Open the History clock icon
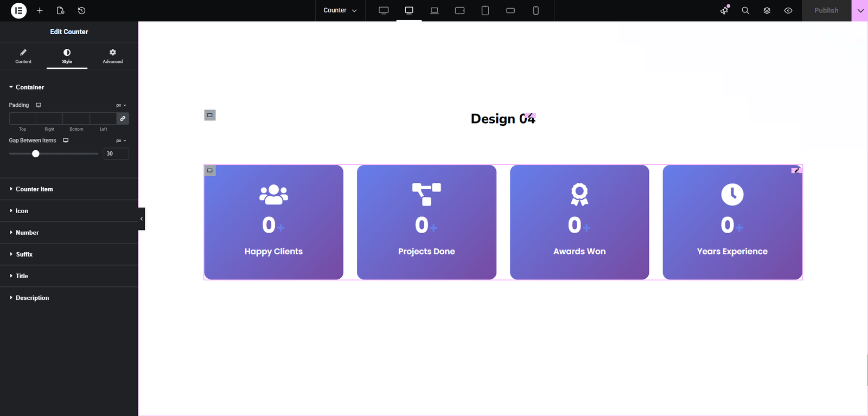The width and height of the screenshot is (868, 416). (81, 10)
